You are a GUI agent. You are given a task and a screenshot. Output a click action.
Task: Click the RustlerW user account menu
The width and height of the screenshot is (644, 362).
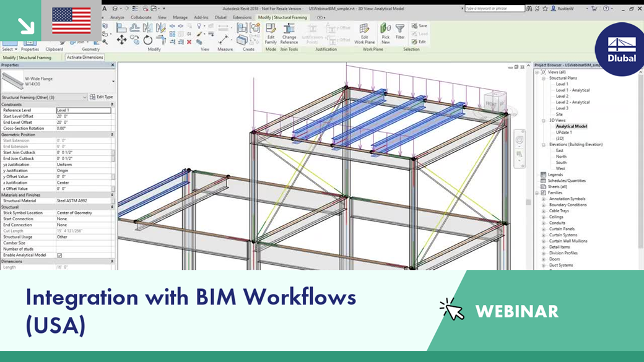point(567,9)
